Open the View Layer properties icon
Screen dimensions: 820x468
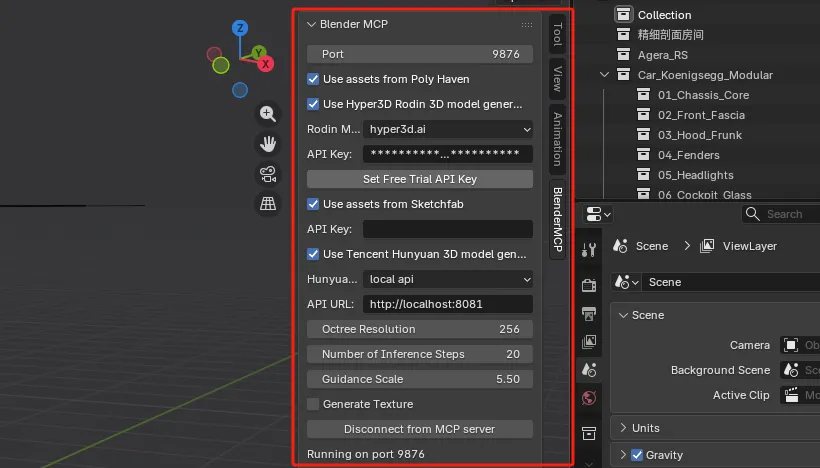(x=589, y=342)
